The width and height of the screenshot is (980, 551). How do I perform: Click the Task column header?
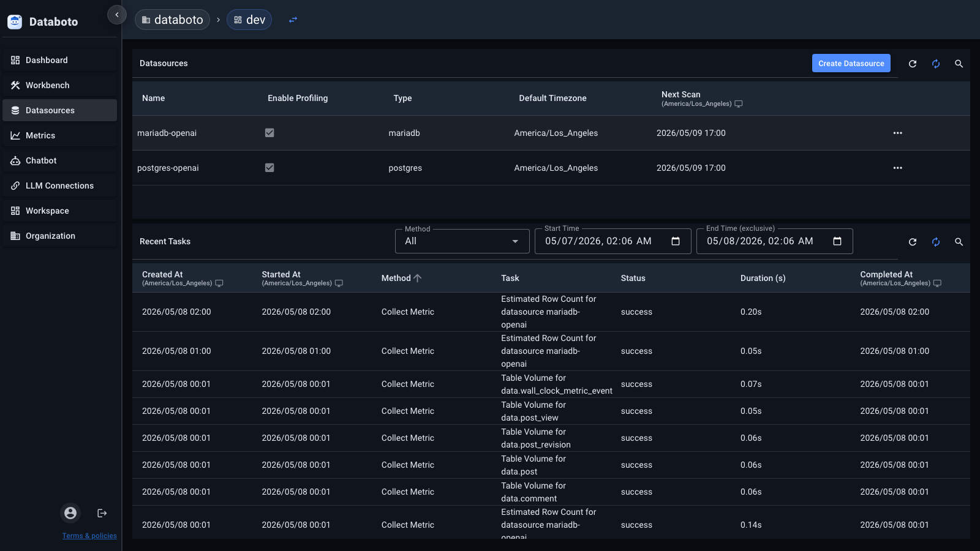510,278
